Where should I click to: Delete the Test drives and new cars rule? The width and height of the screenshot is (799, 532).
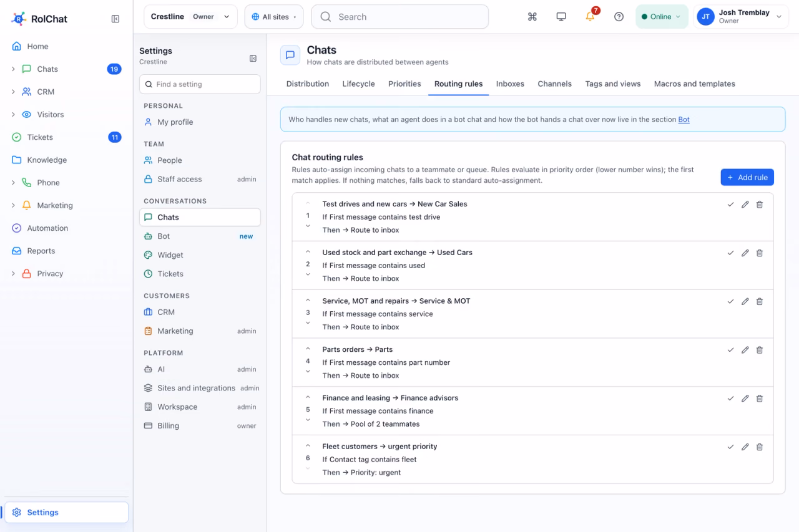[760, 205]
